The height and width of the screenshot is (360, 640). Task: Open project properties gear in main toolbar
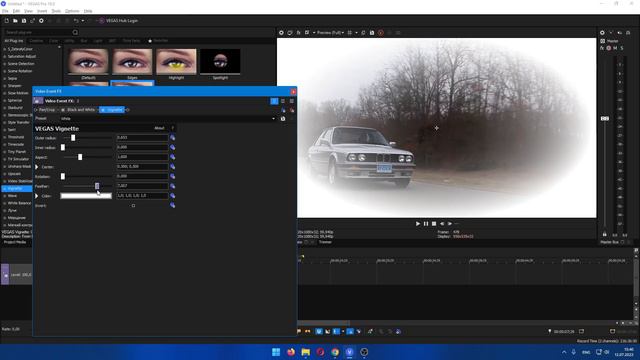pos(41,20)
